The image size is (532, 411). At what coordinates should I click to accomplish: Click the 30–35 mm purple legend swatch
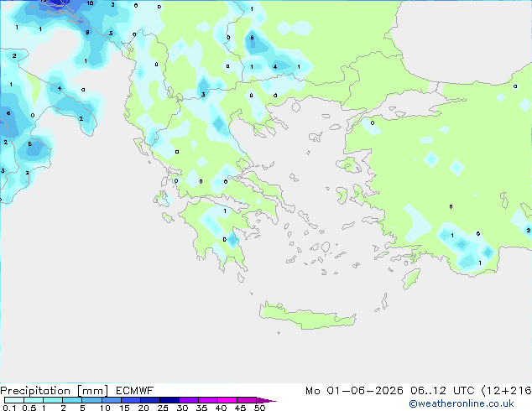189,400
